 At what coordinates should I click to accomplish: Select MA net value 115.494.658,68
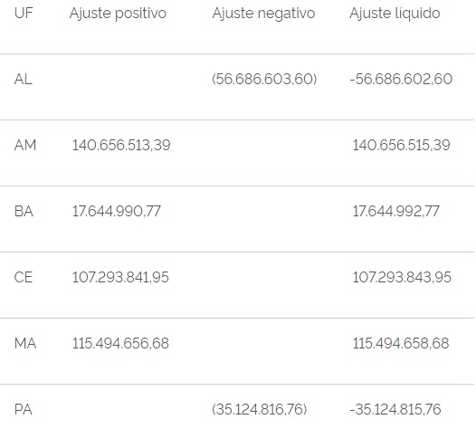tap(401, 344)
